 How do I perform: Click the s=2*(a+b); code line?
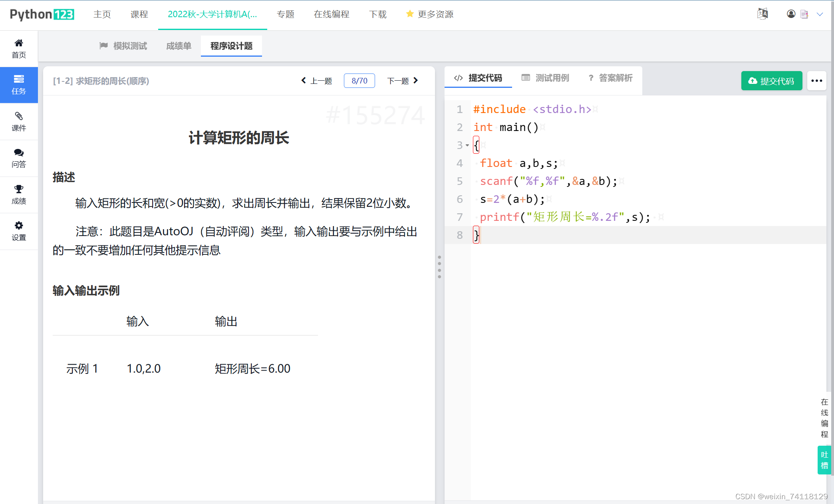[512, 199]
